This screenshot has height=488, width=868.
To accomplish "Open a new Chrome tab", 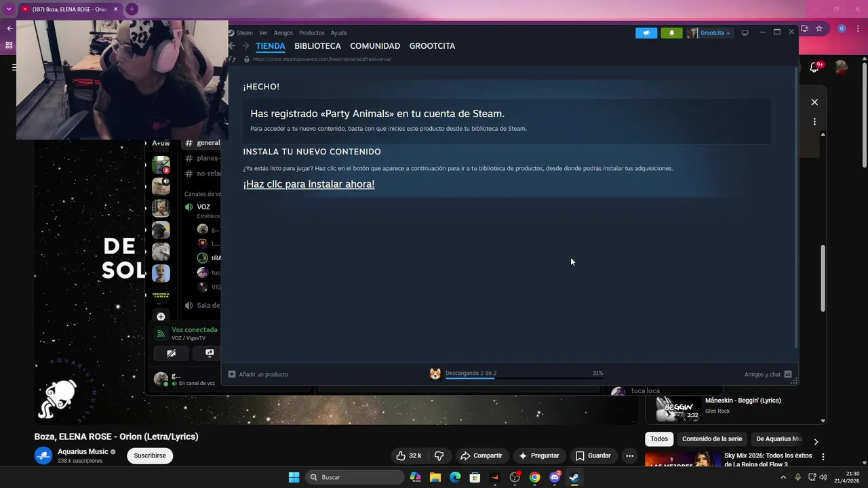I will click(x=132, y=9).
